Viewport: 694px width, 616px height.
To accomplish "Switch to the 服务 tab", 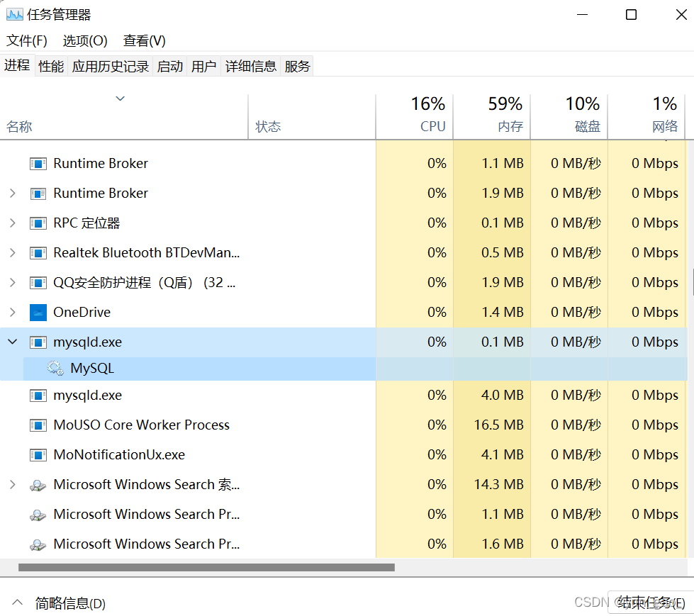I will click(x=297, y=67).
